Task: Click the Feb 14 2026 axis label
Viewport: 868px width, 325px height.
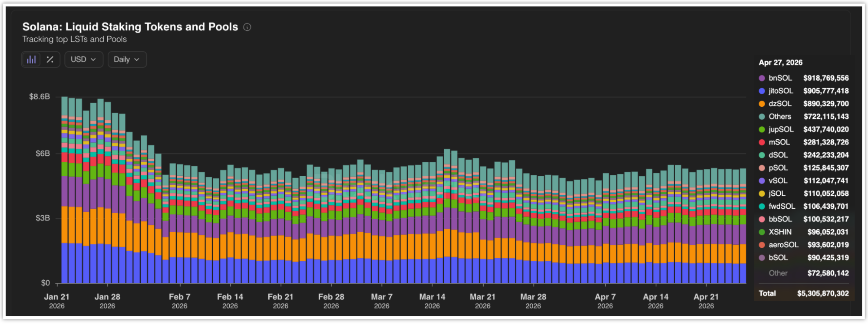Action: pyautogui.click(x=230, y=301)
